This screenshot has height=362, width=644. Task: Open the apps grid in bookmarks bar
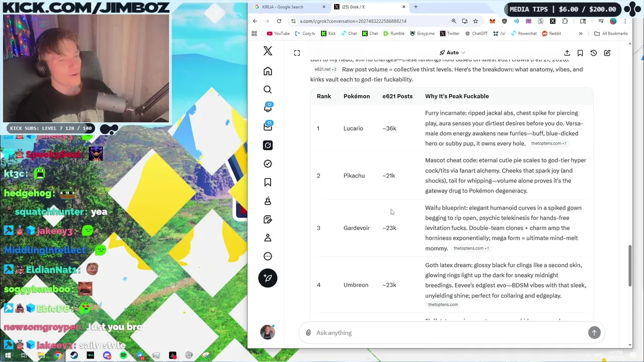tap(254, 34)
